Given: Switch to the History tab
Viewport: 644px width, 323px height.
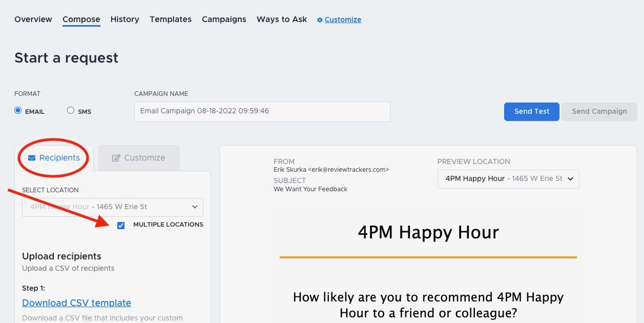Looking at the screenshot, I should (125, 19).
